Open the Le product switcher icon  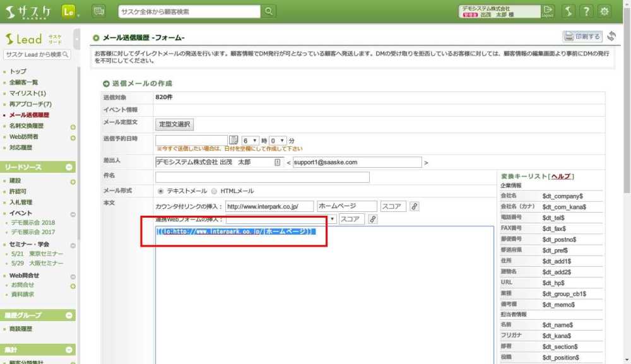68,11
